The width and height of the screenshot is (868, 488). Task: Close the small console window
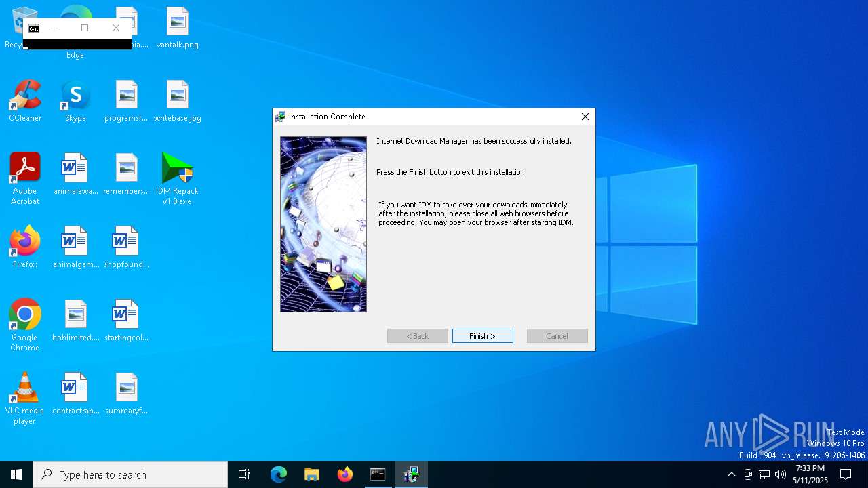[x=116, y=28]
